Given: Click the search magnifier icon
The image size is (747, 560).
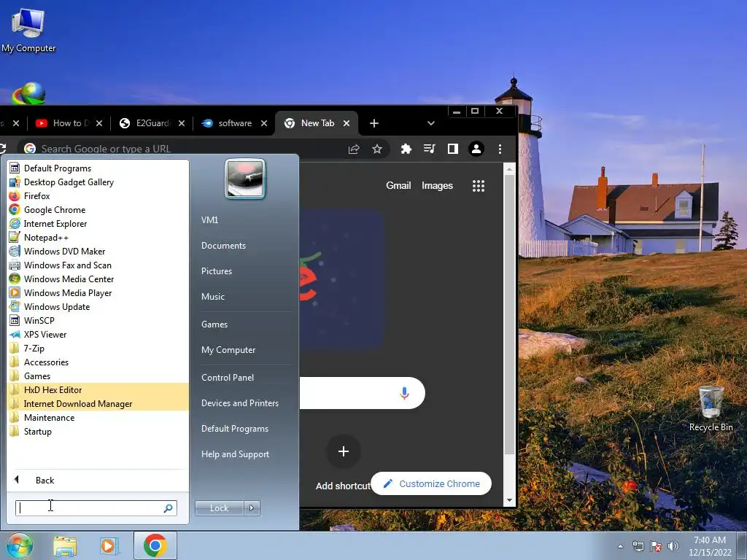Looking at the screenshot, I should [x=169, y=508].
